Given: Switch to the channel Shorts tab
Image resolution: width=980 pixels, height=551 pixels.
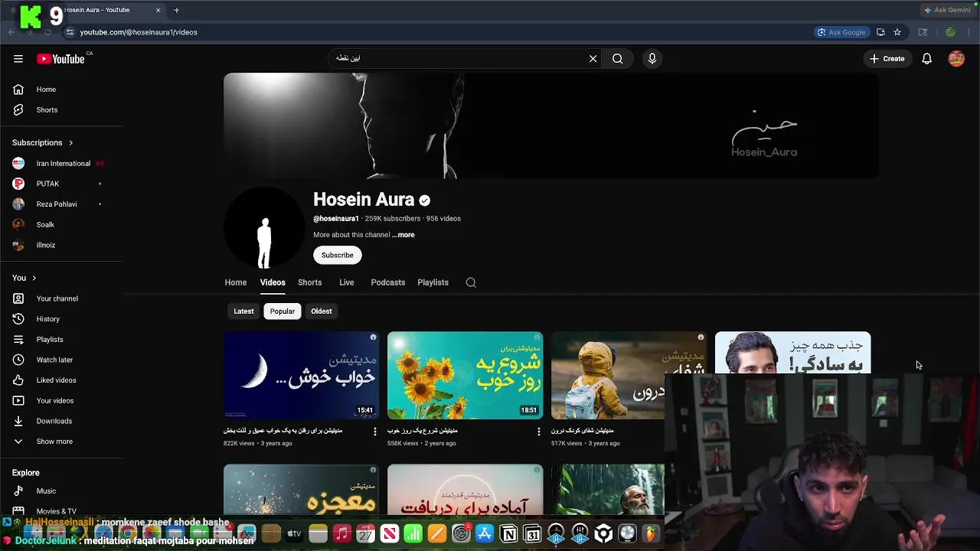Looking at the screenshot, I should [x=309, y=282].
